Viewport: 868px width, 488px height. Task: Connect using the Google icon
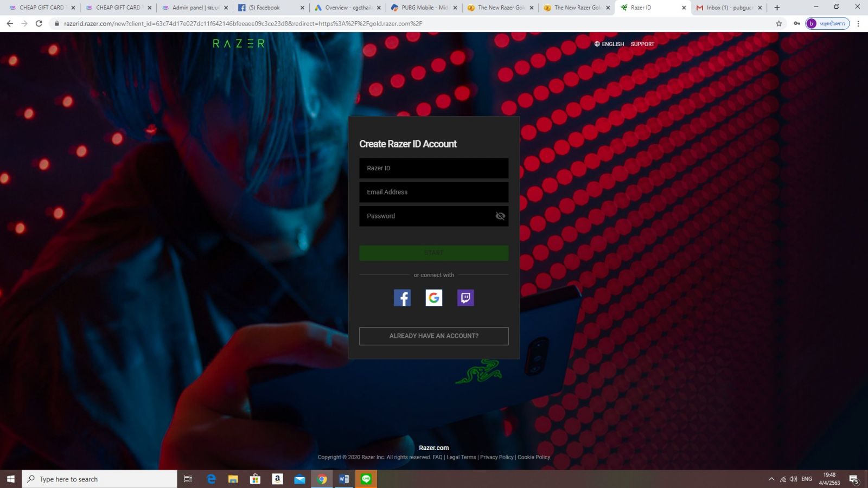[x=434, y=298]
